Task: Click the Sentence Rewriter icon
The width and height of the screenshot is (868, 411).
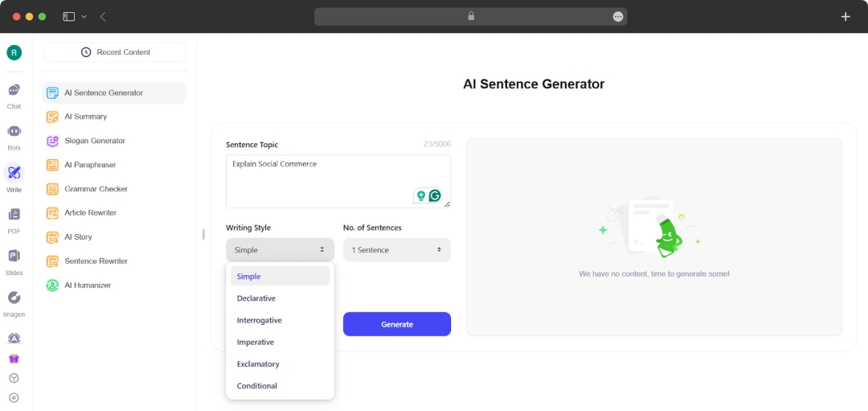Action: [52, 261]
